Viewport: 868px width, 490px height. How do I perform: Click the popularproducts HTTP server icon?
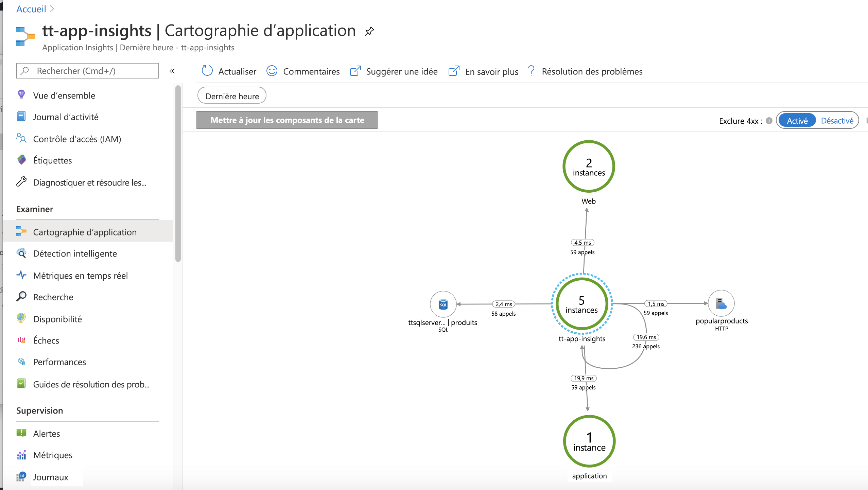pos(721,303)
